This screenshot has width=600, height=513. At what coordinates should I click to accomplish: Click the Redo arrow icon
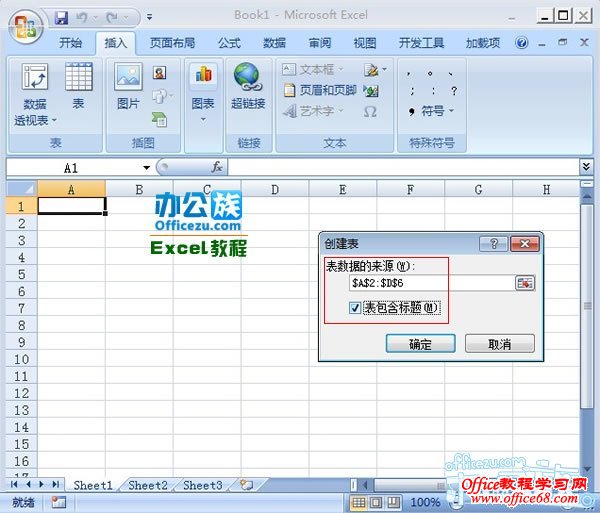click(112, 18)
